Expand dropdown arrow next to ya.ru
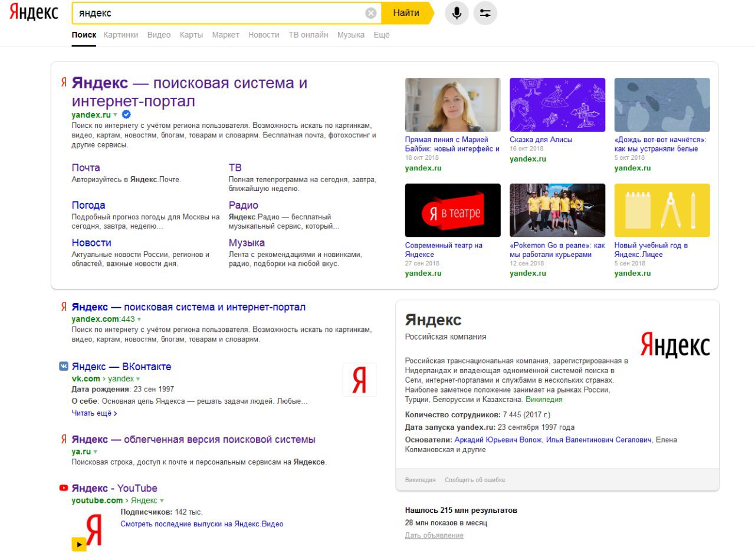Screen dimensions: 755x560 coord(96,452)
